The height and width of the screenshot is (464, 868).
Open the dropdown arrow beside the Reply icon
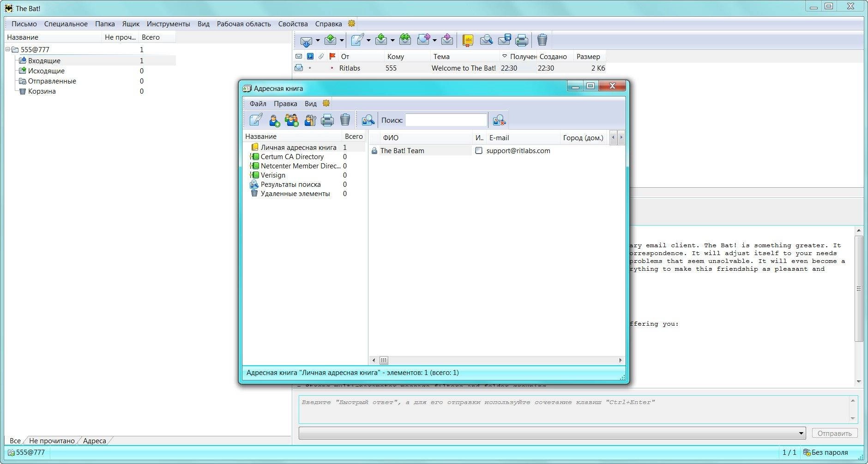392,41
